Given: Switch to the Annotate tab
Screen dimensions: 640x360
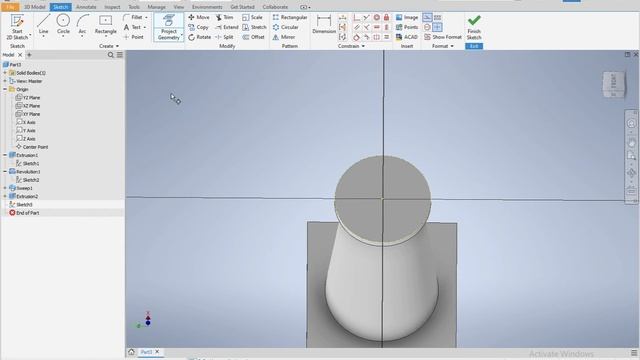Looking at the screenshot, I should (x=86, y=7).
